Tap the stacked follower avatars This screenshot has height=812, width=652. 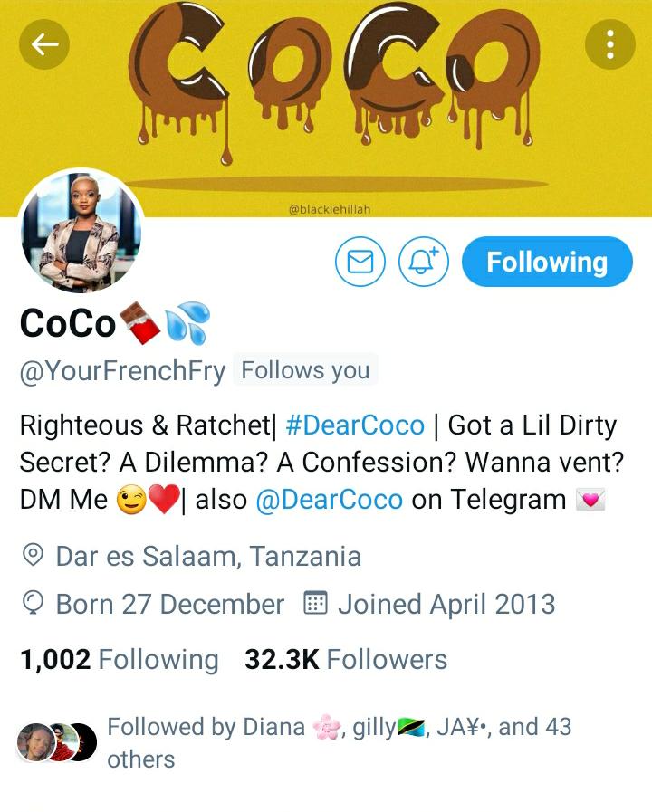(x=57, y=742)
